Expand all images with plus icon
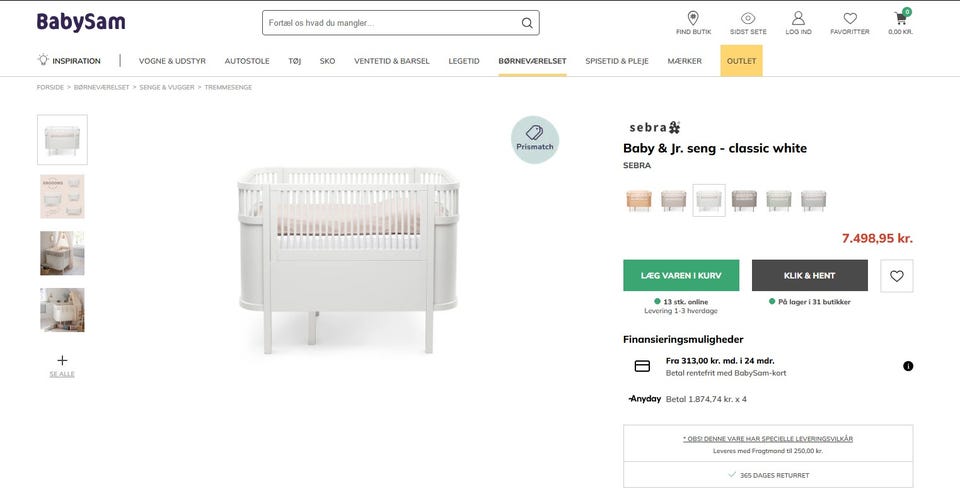The image size is (960, 494). click(x=62, y=360)
